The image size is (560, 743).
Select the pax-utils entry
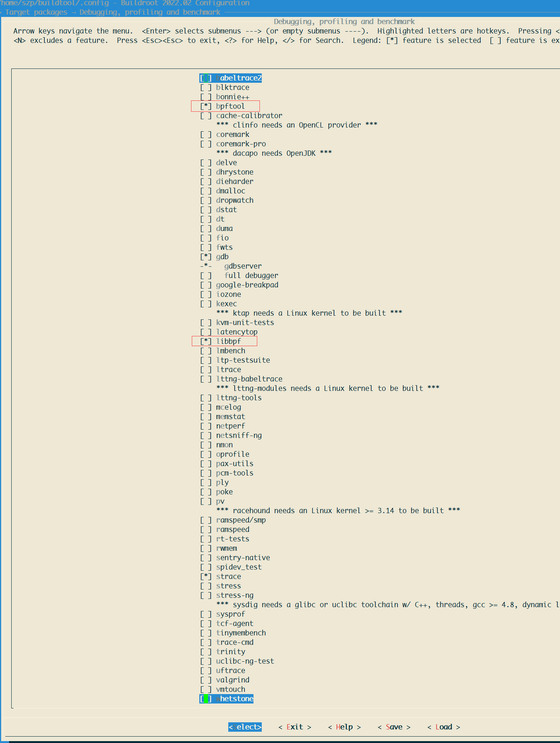pos(227,463)
